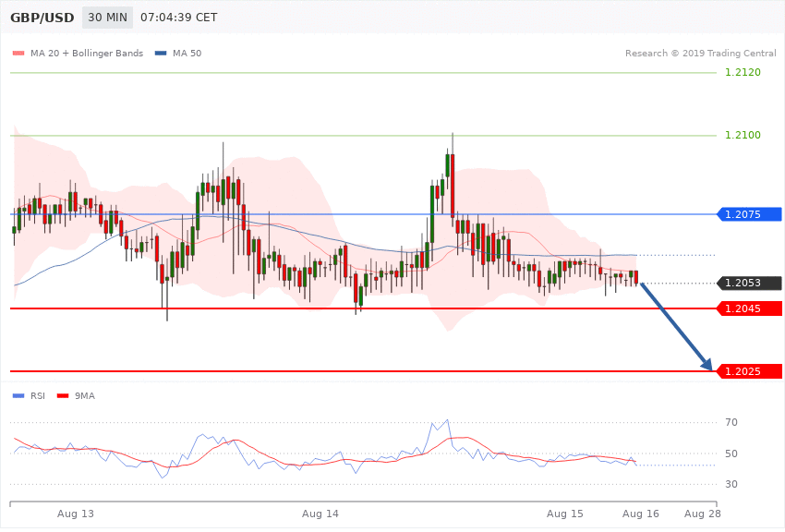
Task: Click the RSI blue legend swatch
Action: (x=18, y=396)
